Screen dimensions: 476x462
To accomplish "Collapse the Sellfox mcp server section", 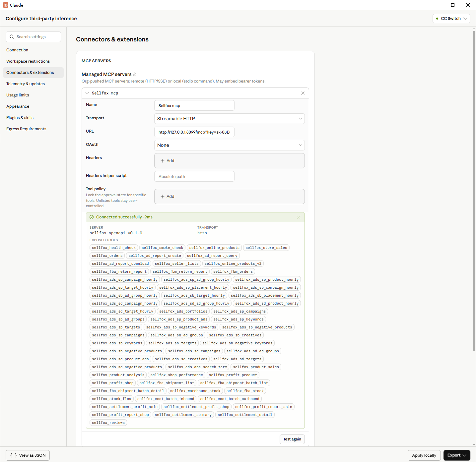I will [x=87, y=93].
